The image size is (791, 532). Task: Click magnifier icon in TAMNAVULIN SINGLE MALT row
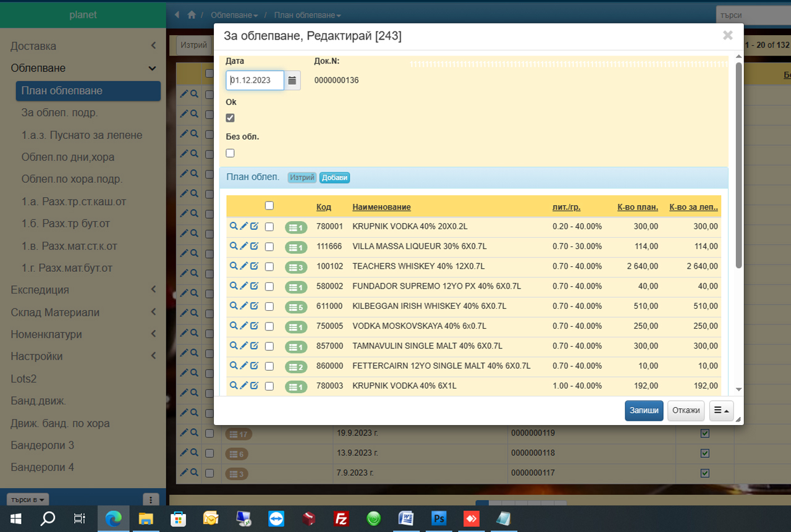[x=234, y=346]
